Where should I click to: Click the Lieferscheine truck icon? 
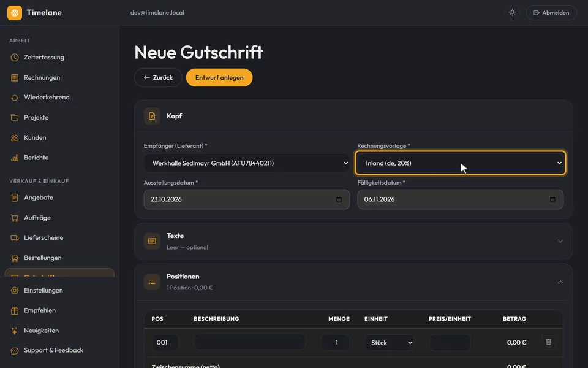[15, 238]
